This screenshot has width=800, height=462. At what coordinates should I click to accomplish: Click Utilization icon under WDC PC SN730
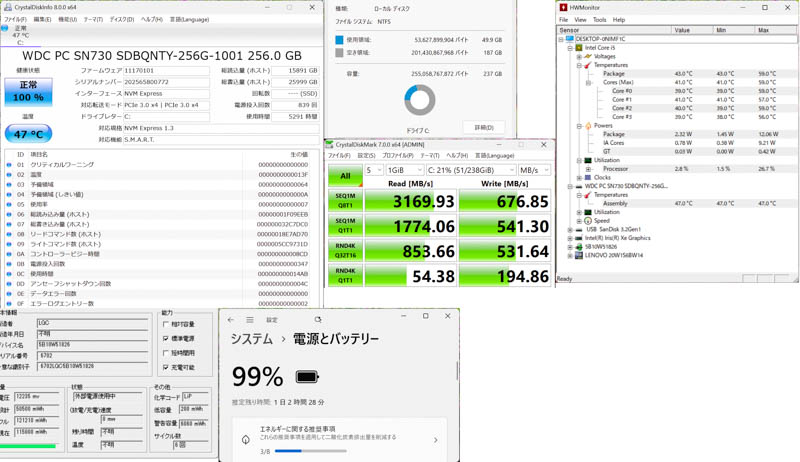[588, 212]
